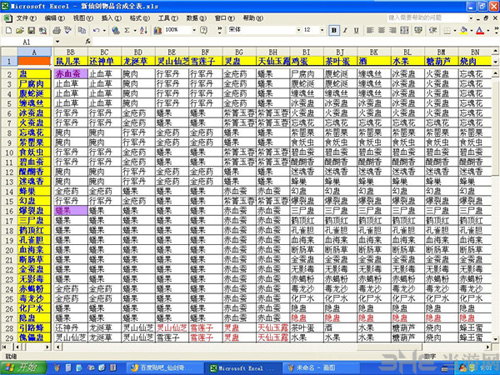Click the insert function fx button

pos(88,41)
